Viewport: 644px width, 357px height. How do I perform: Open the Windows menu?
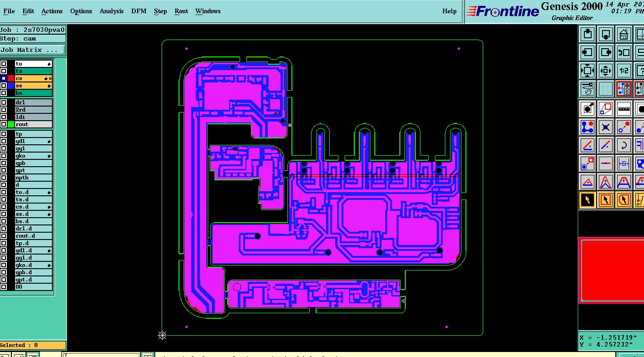click(208, 11)
